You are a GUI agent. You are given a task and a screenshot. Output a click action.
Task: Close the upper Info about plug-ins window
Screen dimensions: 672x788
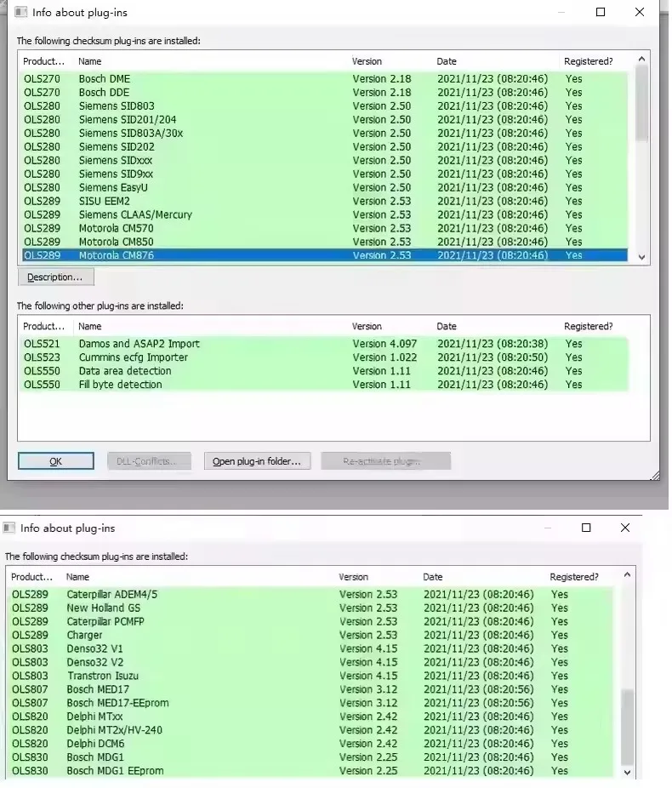(x=640, y=12)
